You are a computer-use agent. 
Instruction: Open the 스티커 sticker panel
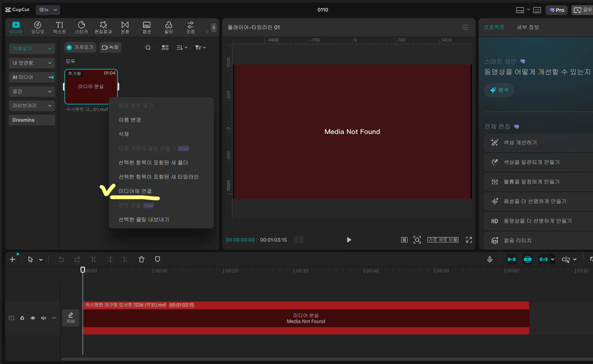(81, 28)
